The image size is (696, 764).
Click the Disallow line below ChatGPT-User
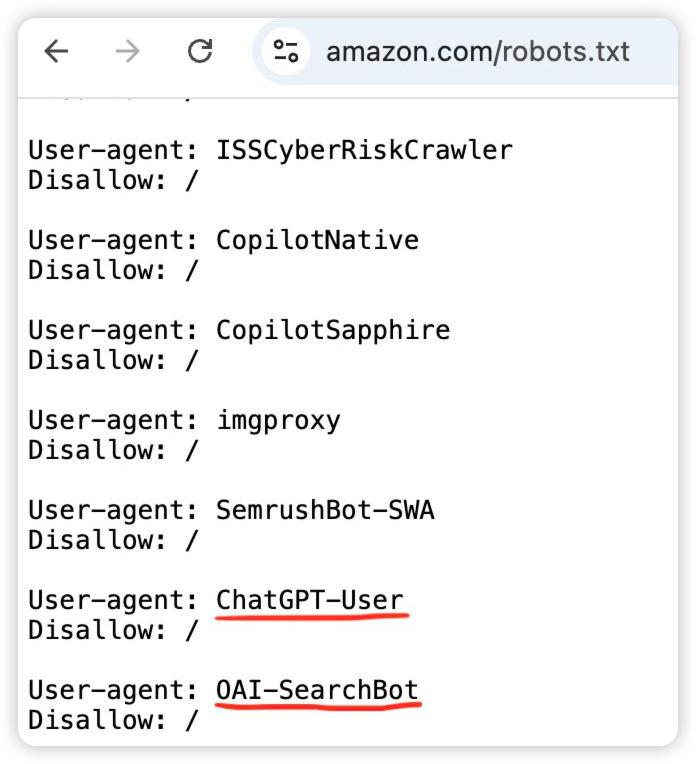(x=113, y=630)
